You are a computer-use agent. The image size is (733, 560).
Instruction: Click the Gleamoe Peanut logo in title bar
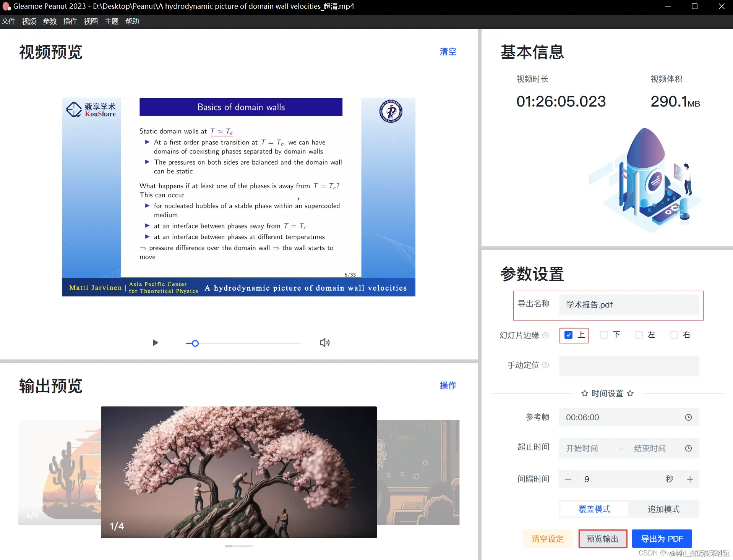(x=6, y=6)
